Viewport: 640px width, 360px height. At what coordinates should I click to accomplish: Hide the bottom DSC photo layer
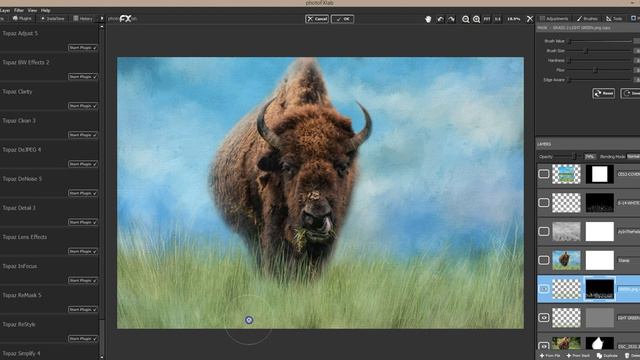[x=544, y=345]
